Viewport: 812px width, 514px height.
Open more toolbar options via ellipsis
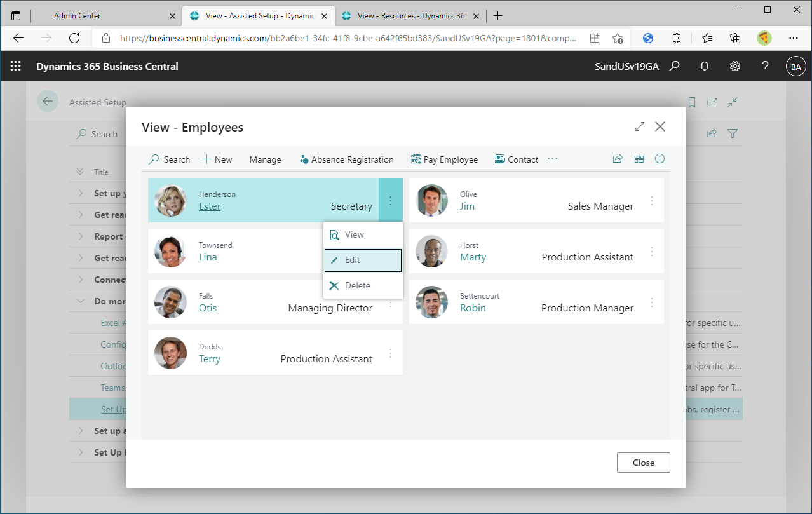click(x=551, y=159)
